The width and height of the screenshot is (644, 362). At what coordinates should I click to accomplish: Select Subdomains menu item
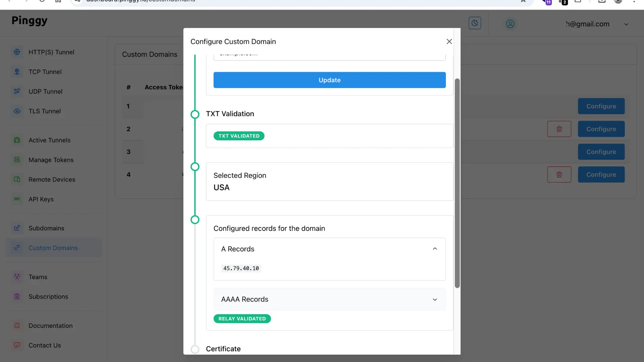pos(46,228)
